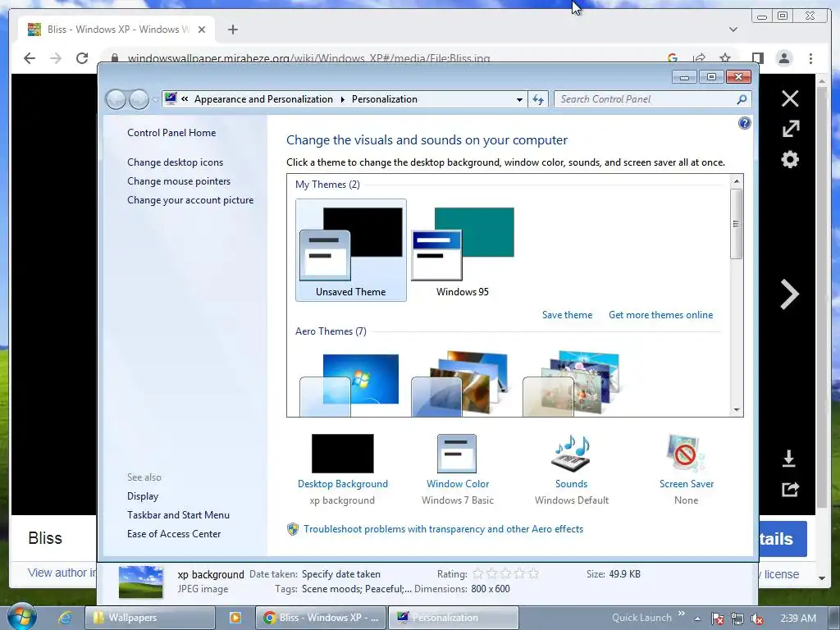Open Ease of Access Center link
The width and height of the screenshot is (840, 630).
pyautogui.click(x=174, y=533)
